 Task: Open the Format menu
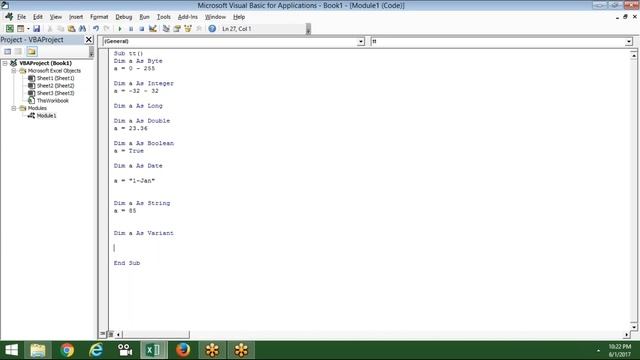(99, 17)
